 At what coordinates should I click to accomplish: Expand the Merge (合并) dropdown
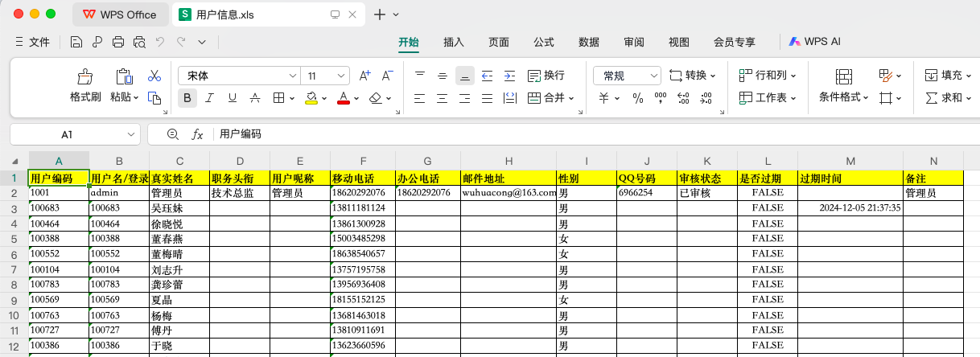click(x=570, y=98)
